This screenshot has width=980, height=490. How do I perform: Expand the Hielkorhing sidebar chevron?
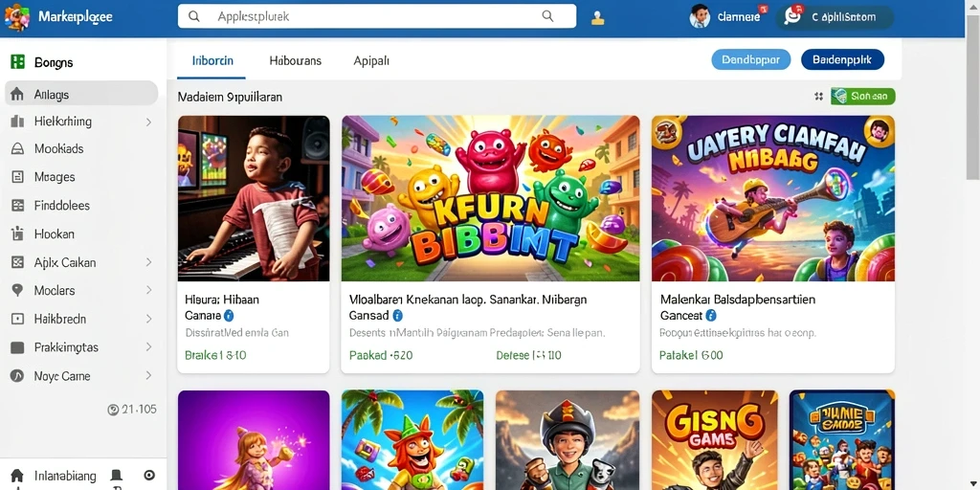click(148, 122)
